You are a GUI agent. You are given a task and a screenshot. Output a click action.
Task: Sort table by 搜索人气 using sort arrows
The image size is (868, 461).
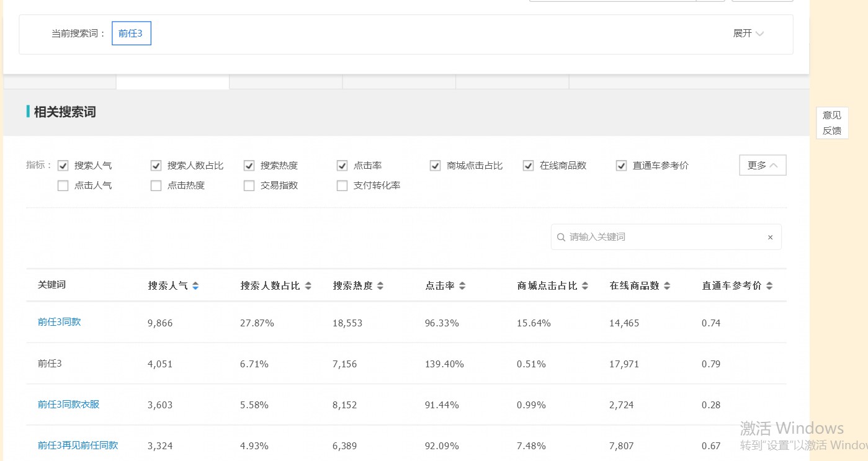pos(195,285)
